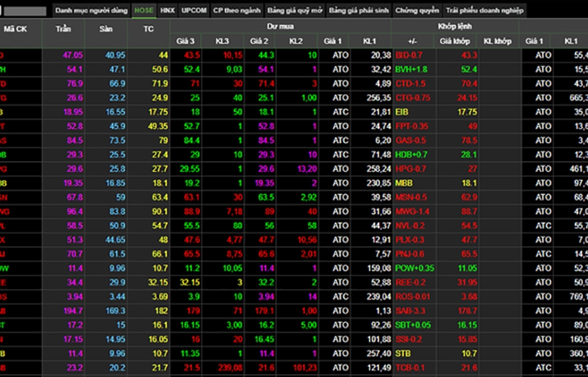This screenshot has width=588, height=377.
Task: Toggle the +/- change column header
Action: click(413, 41)
